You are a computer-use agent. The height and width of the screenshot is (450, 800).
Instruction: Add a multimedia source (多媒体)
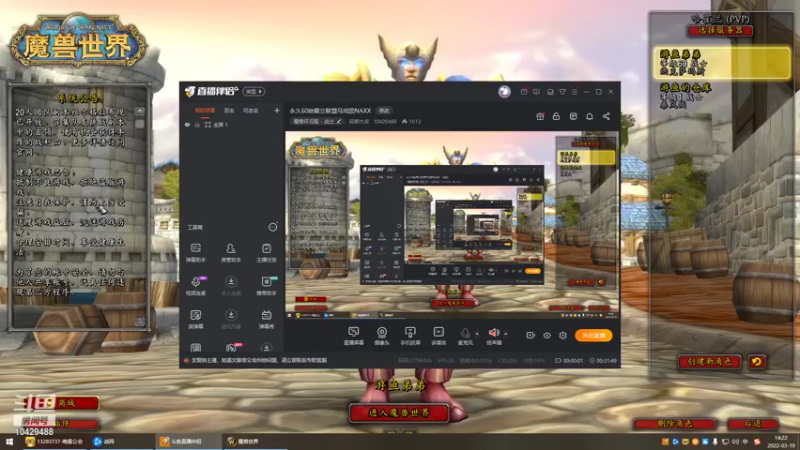(x=439, y=336)
